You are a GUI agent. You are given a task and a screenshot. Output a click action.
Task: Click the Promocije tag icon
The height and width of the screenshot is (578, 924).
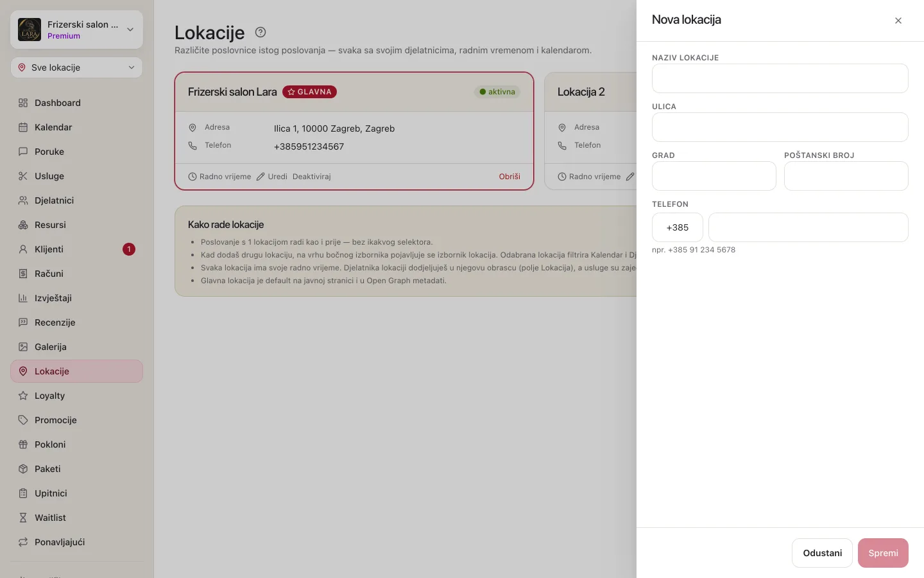click(x=23, y=420)
